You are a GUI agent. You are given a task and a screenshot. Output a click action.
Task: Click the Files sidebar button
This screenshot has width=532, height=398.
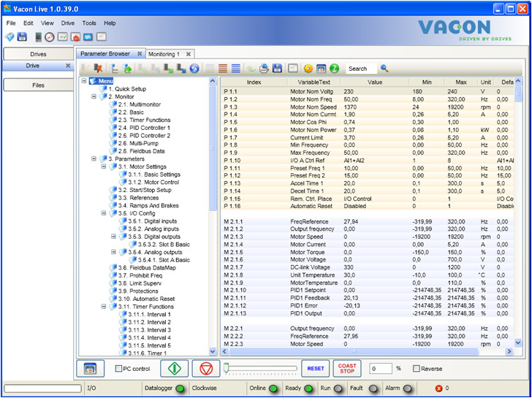(x=38, y=85)
